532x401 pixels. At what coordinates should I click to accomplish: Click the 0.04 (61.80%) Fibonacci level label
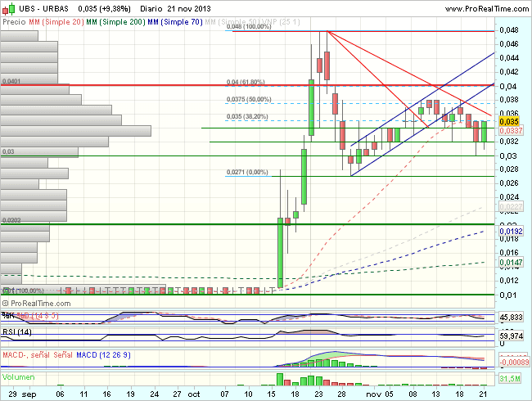click(x=246, y=83)
